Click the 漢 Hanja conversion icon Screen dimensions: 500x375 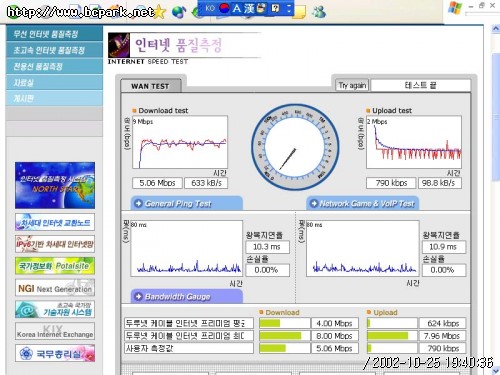[x=249, y=8]
